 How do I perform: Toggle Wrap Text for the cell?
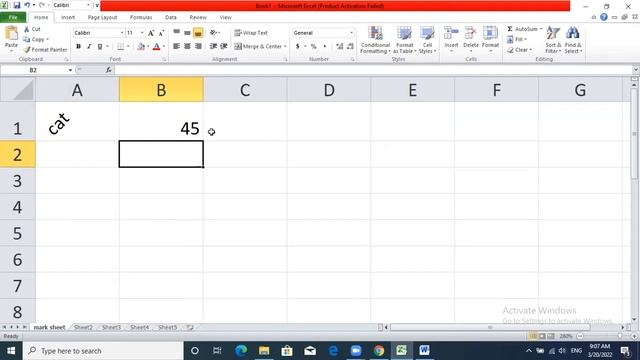251,33
